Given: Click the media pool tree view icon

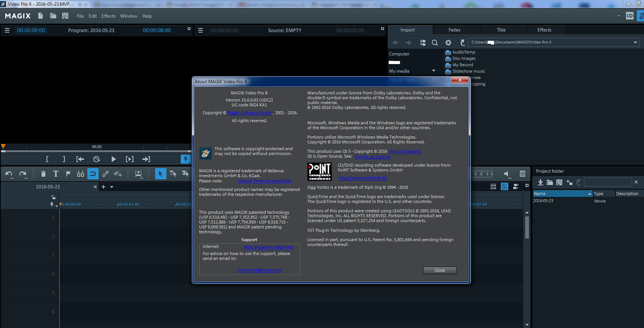Looking at the screenshot, I should tap(423, 43).
